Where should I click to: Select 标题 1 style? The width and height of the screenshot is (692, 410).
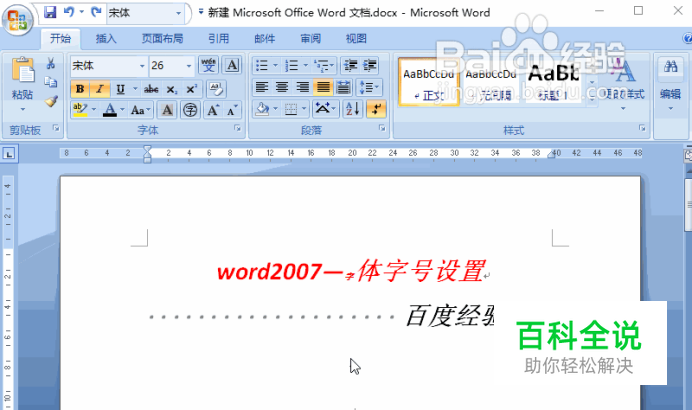pyautogui.click(x=553, y=82)
